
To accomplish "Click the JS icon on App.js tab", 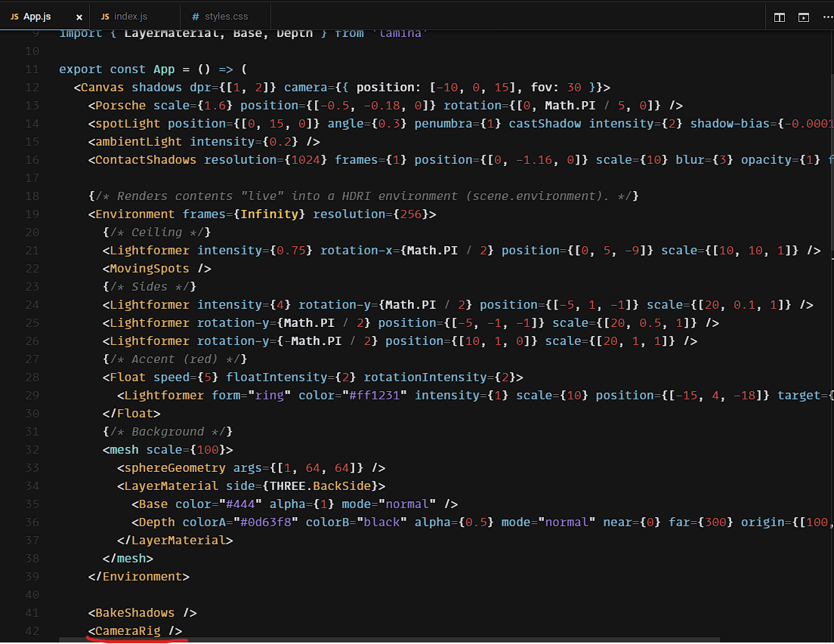I will click(14, 17).
